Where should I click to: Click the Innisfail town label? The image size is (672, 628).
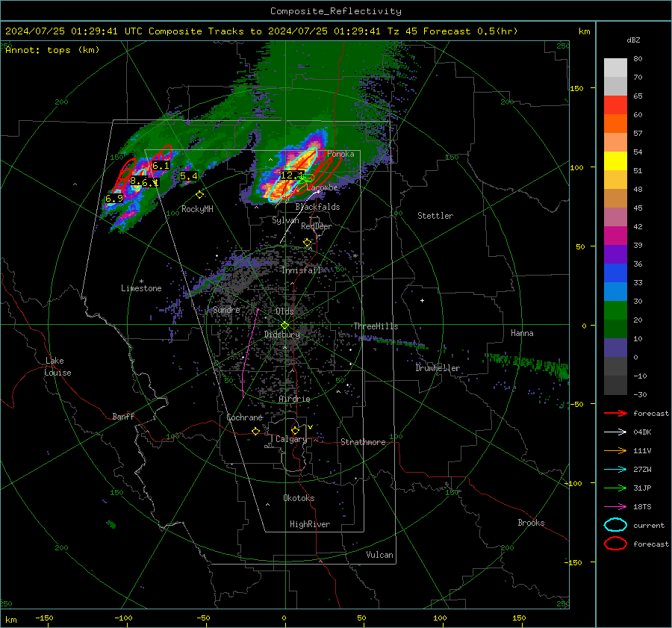coord(301,270)
